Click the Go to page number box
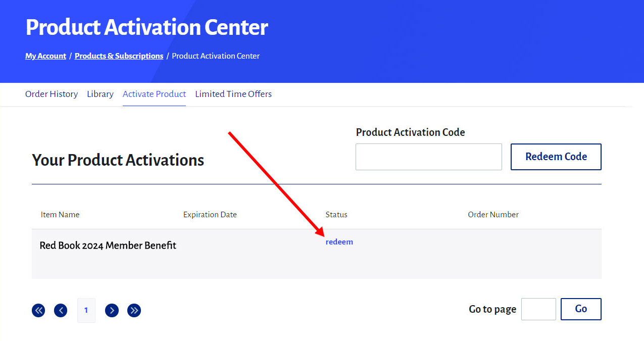 point(538,309)
